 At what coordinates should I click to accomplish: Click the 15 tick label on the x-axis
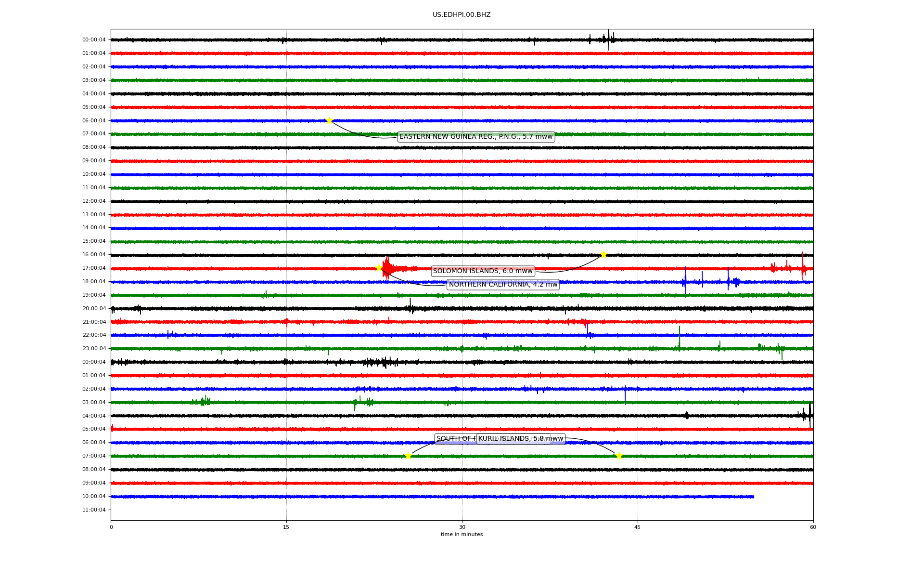[286, 527]
